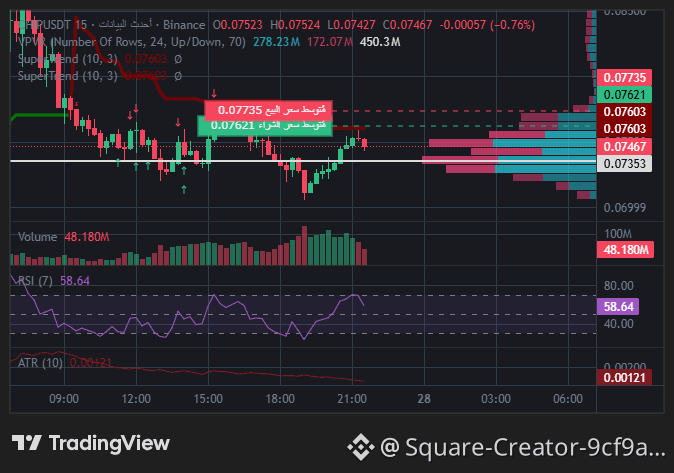Image resolution: width=674 pixels, height=473 pixels.
Task: Click the red 48.180M volume axis tag
Action: coord(625,250)
